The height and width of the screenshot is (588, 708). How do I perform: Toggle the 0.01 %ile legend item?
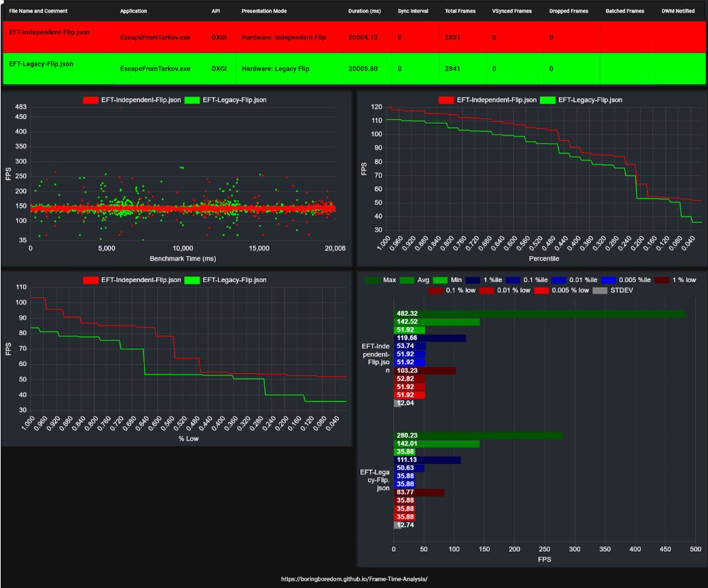pyautogui.click(x=574, y=280)
